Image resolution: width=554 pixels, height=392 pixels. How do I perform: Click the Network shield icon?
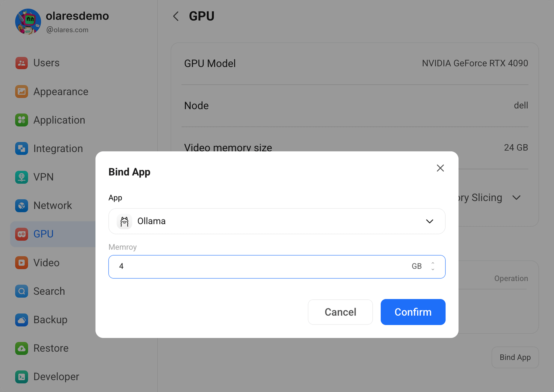point(21,206)
